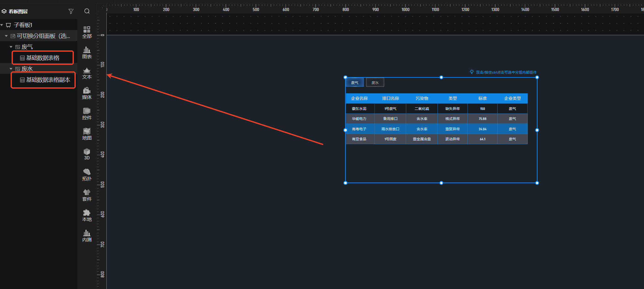Screen dimensions: 644x289
Task: Select the 文本 text component category
Action: 87,73
